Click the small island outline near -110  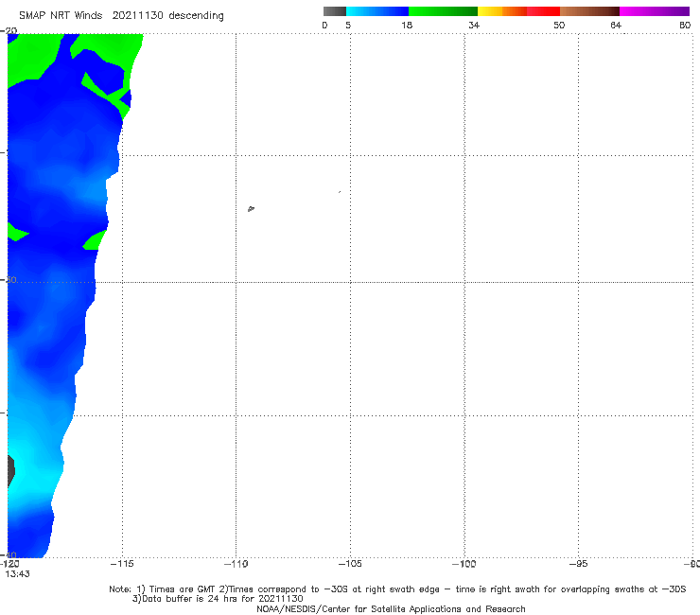tap(251, 208)
